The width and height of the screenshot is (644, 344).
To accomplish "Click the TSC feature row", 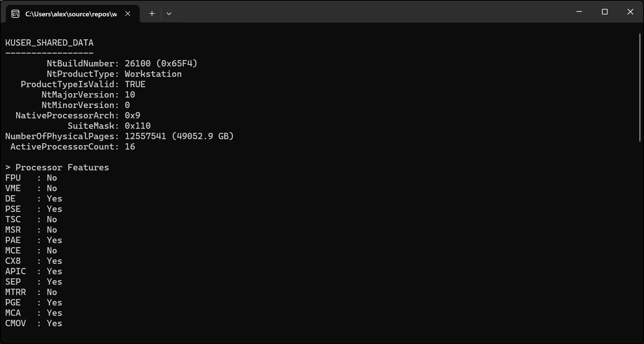I will [31, 219].
